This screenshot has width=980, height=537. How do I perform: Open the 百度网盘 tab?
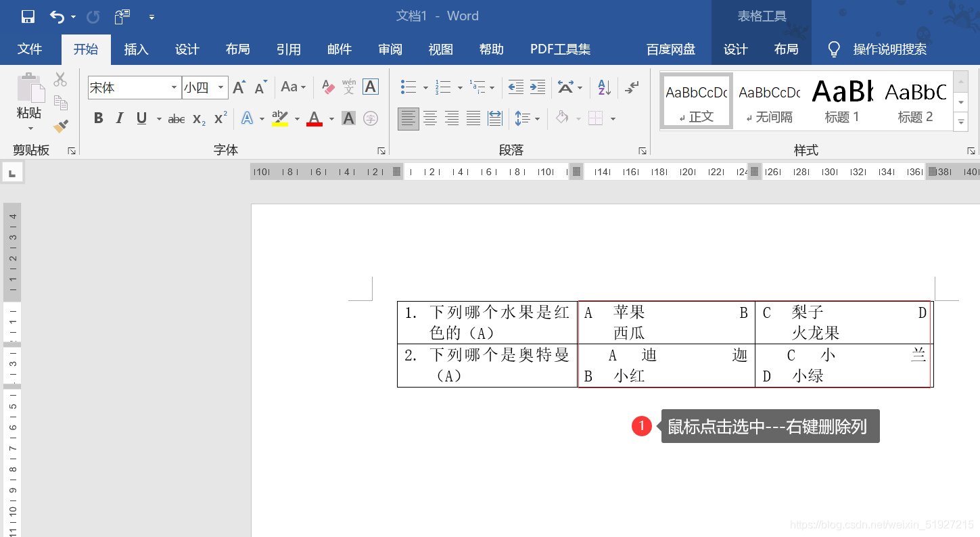(x=671, y=49)
